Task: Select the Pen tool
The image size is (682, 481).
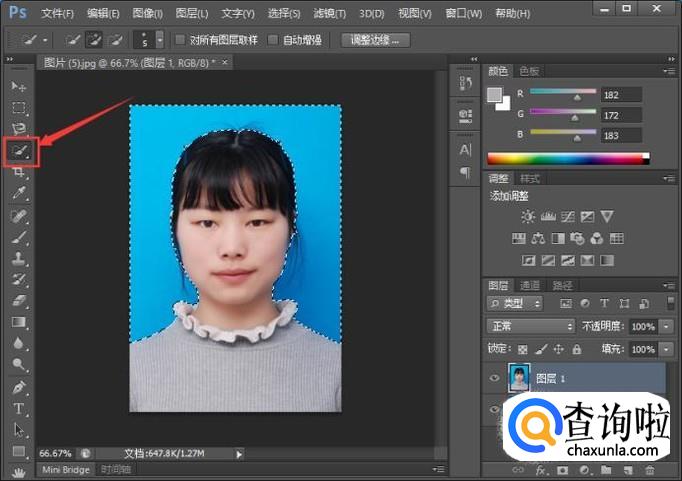Action: coord(19,387)
